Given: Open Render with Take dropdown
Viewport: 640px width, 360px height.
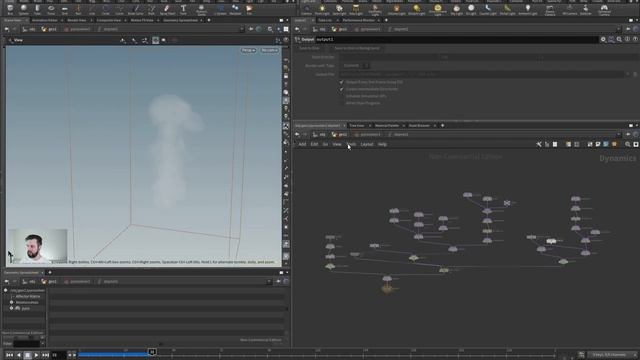Looking at the screenshot, I should 356,65.
